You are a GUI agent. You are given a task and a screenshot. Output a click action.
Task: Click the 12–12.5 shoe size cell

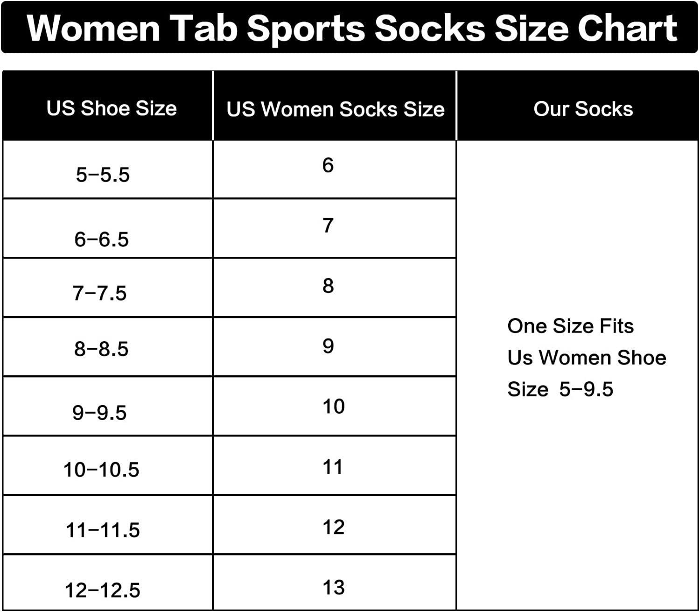coord(102,590)
